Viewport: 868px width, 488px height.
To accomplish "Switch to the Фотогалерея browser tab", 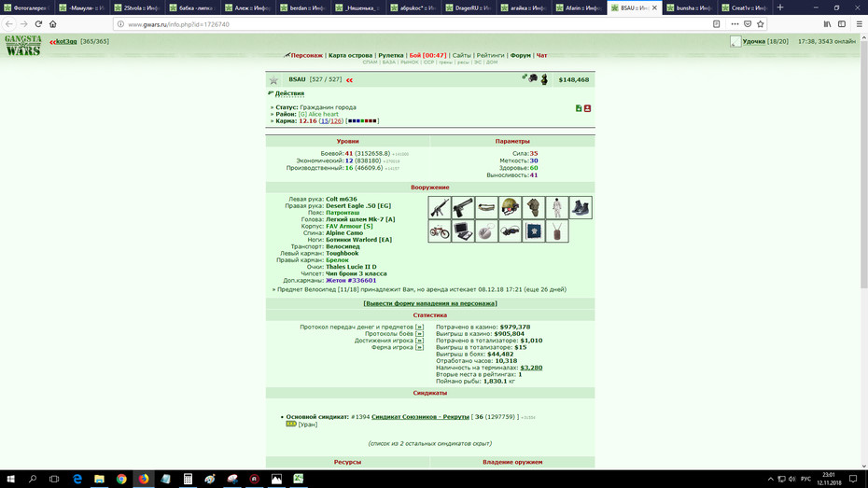I will 26,7.
